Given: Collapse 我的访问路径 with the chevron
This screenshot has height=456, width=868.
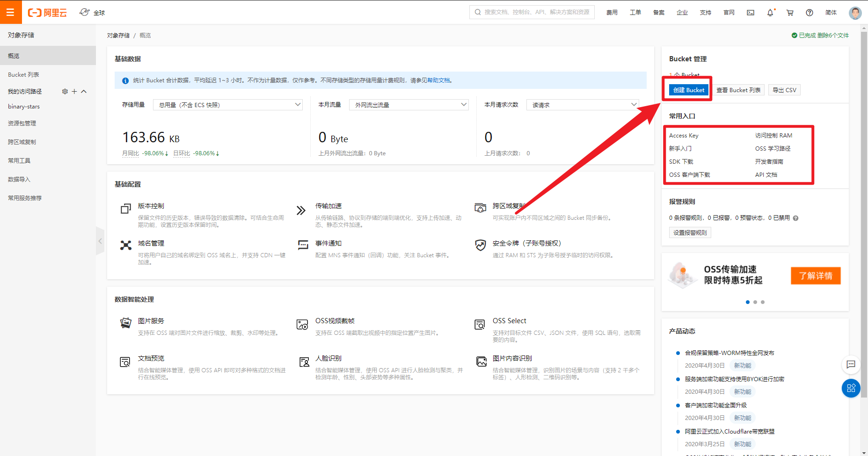Looking at the screenshot, I should click(x=84, y=91).
